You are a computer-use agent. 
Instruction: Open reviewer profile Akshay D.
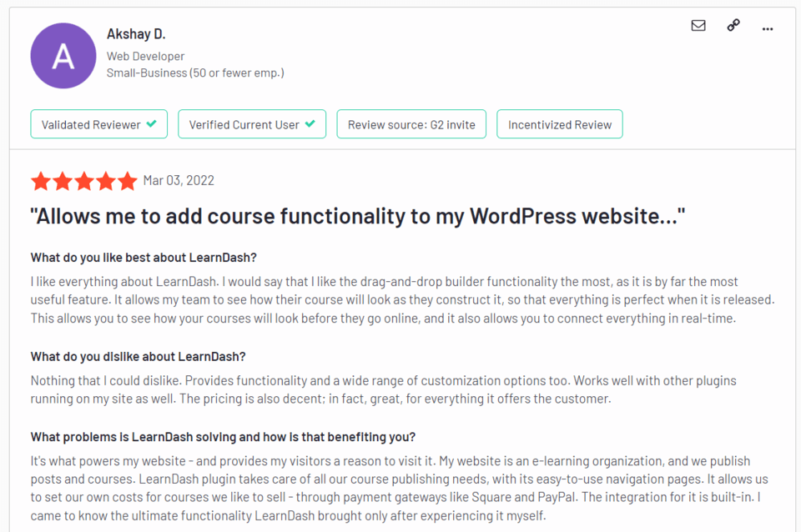(136, 33)
